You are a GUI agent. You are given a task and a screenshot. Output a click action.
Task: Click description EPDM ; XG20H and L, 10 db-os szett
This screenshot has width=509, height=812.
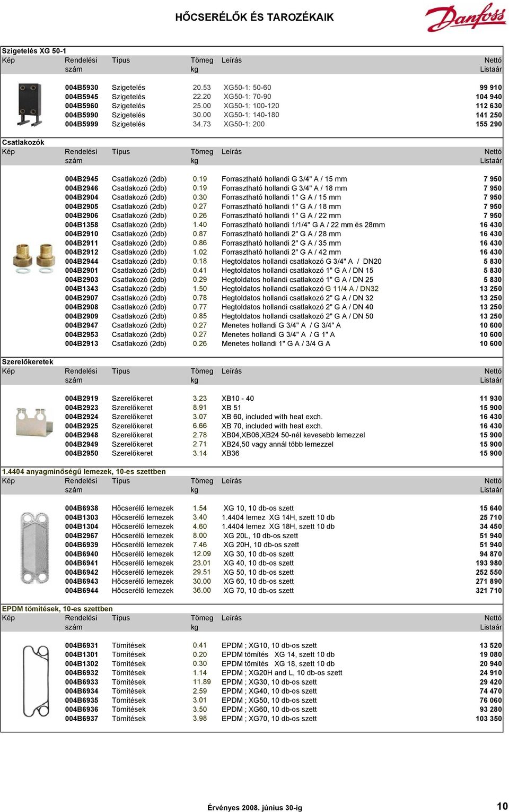tap(282, 673)
